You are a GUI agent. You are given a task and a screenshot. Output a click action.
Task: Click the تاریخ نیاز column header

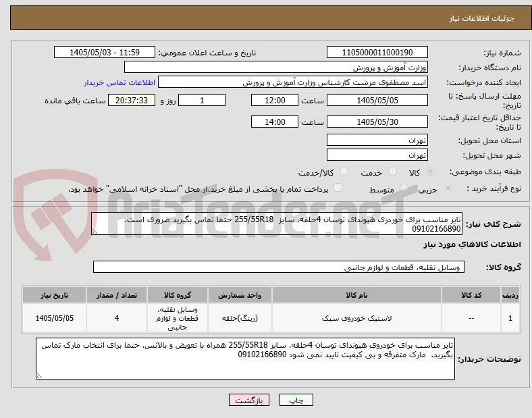pos(54,295)
